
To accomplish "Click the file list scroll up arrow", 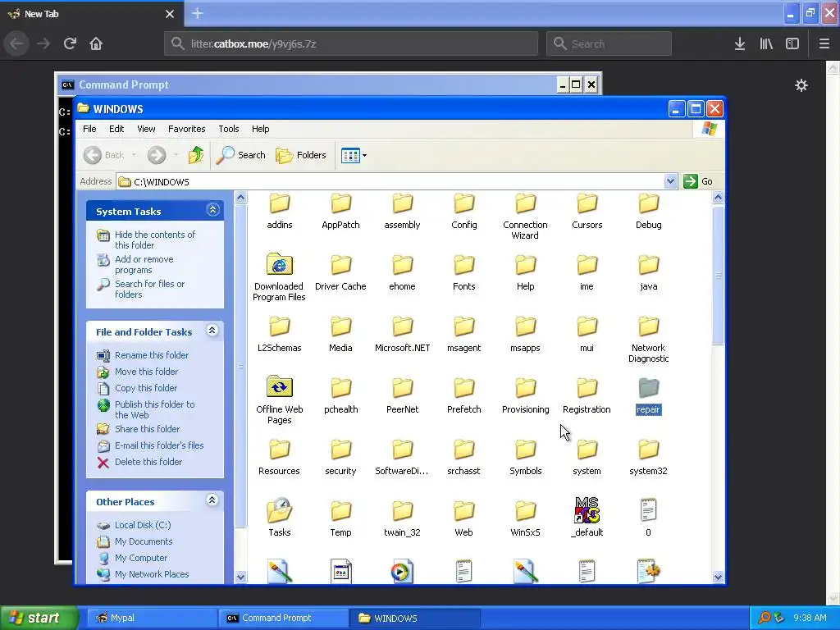I will pyautogui.click(x=718, y=198).
